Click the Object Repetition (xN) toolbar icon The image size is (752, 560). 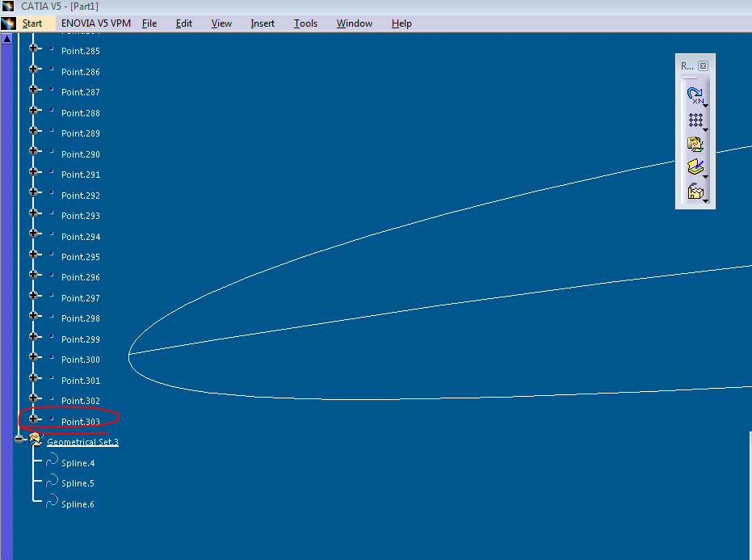tap(695, 95)
